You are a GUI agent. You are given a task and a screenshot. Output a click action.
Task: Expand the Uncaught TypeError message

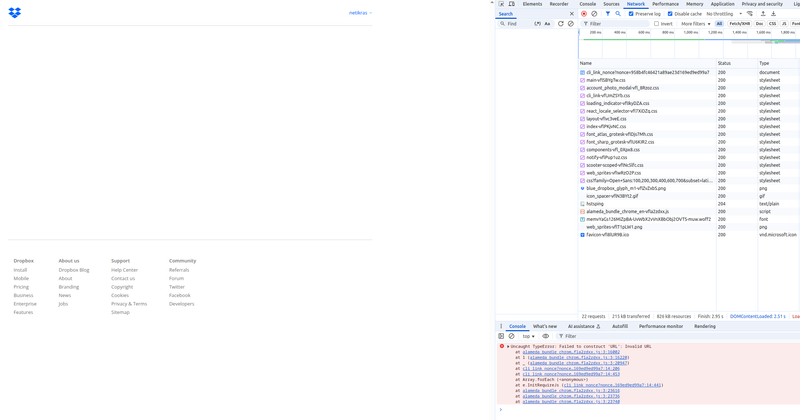coord(508,347)
